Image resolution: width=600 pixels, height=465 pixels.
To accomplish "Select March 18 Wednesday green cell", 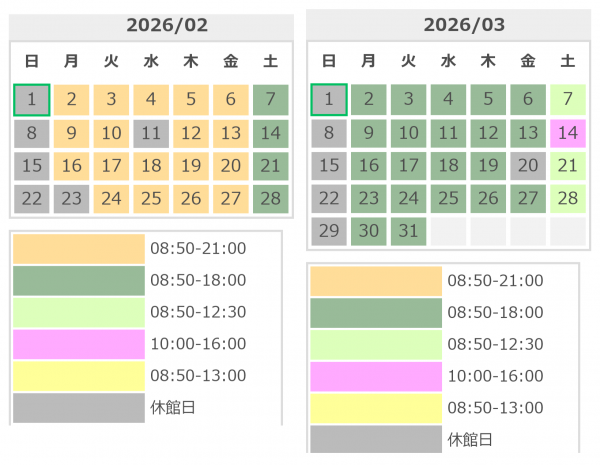I will (448, 165).
